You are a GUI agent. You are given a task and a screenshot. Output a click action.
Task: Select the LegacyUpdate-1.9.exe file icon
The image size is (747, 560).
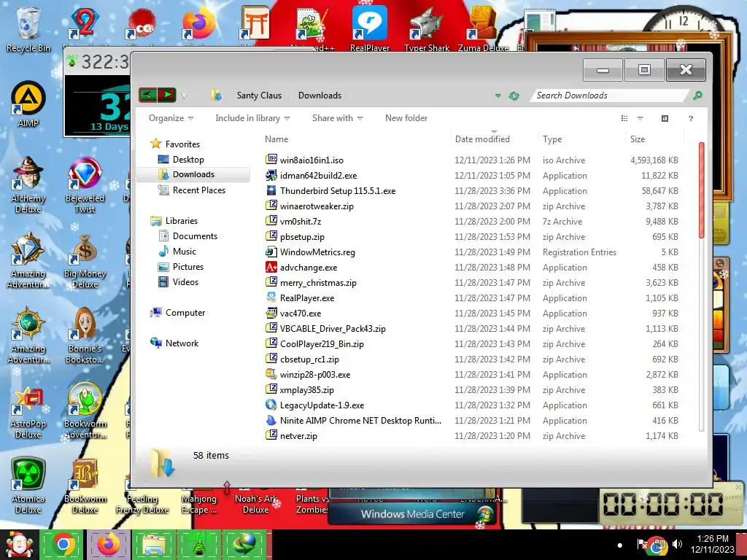[x=271, y=405]
